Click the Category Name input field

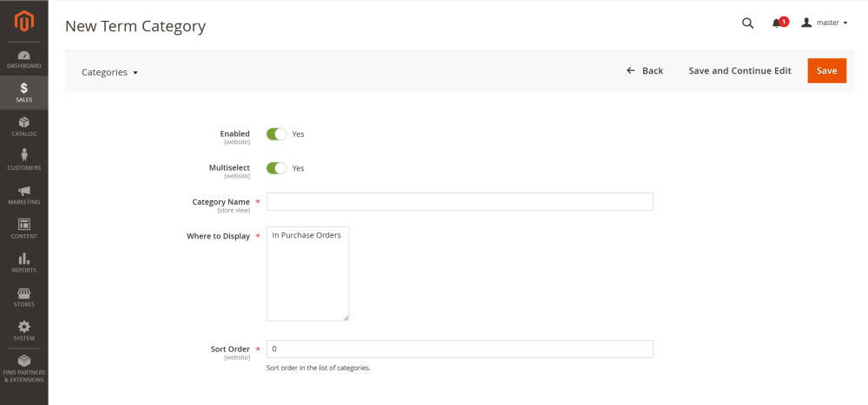(x=459, y=201)
